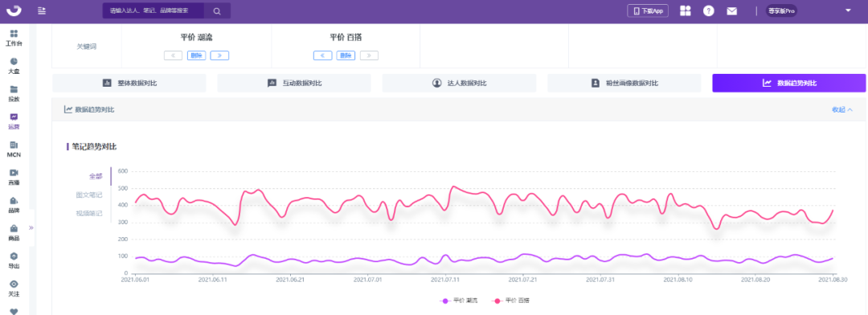868x315 pixels.
Task: Toggle 平价 潮流 series in chart legend
Action: 459,301
